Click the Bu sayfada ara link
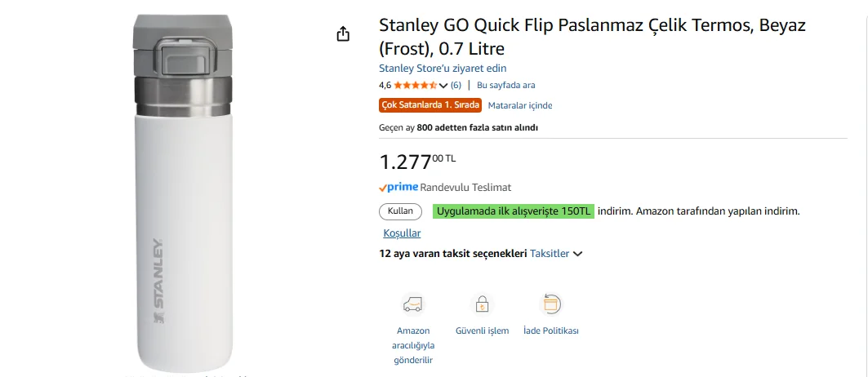The height and width of the screenshot is (377, 868). click(x=505, y=85)
